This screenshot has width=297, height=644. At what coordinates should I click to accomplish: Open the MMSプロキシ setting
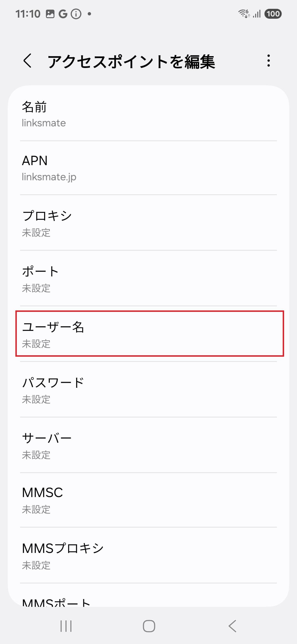pos(148,555)
